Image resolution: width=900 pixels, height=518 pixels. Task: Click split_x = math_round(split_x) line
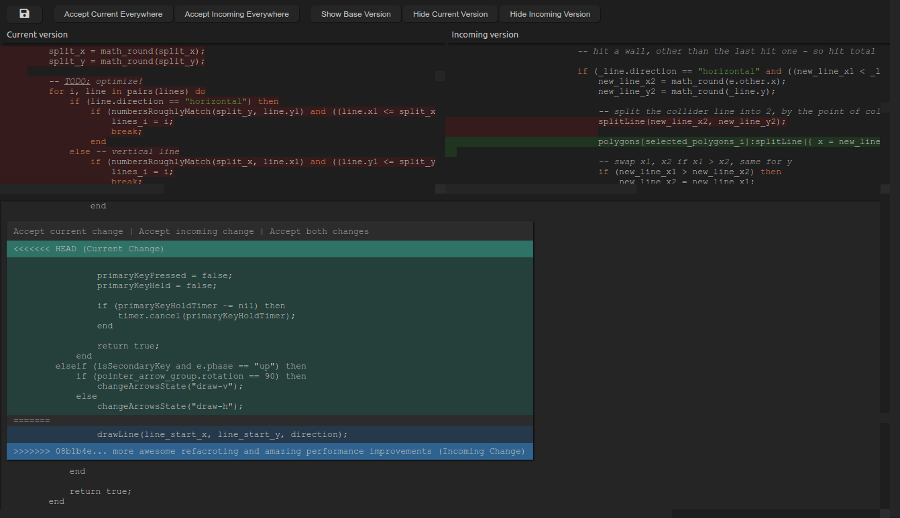pos(126,51)
